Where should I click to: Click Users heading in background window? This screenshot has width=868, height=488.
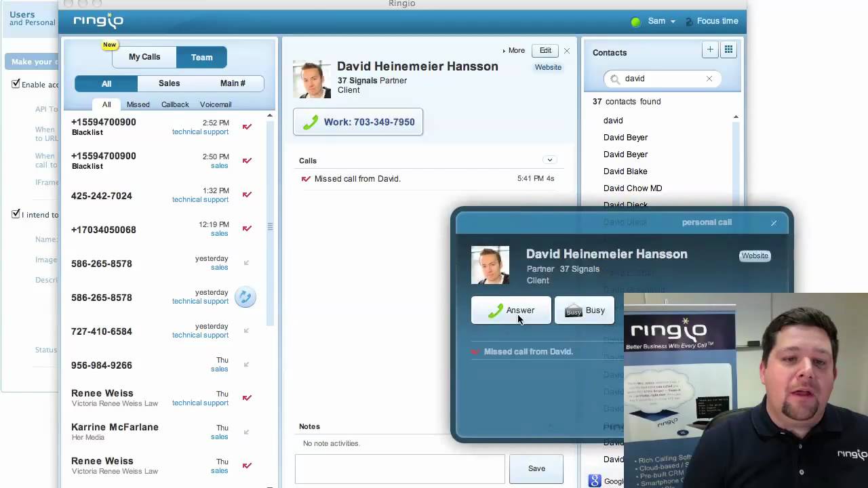(22, 14)
